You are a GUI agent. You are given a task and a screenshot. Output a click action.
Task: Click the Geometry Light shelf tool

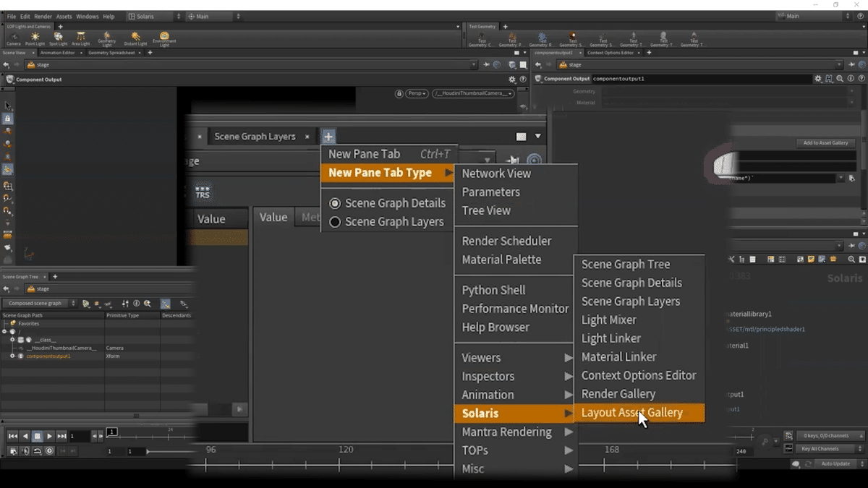tap(107, 39)
